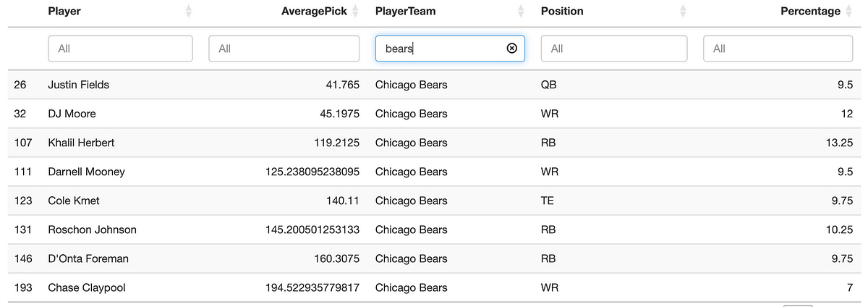Click the Player filter input box

coord(121,49)
